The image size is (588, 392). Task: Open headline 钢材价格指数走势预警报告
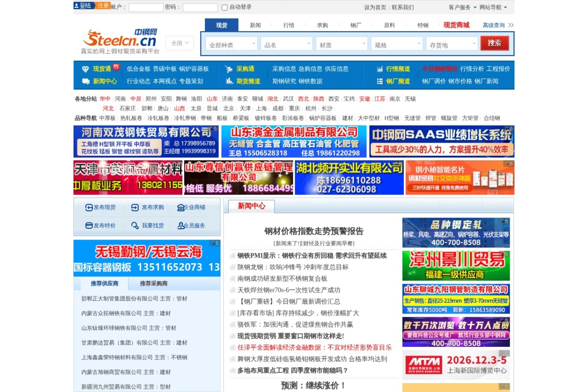(314, 231)
